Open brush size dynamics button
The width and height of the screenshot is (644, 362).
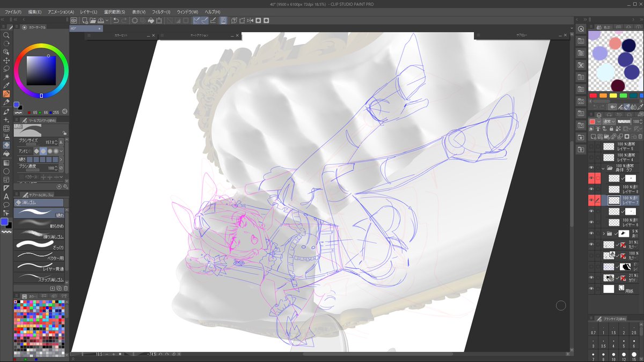click(61, 142)
